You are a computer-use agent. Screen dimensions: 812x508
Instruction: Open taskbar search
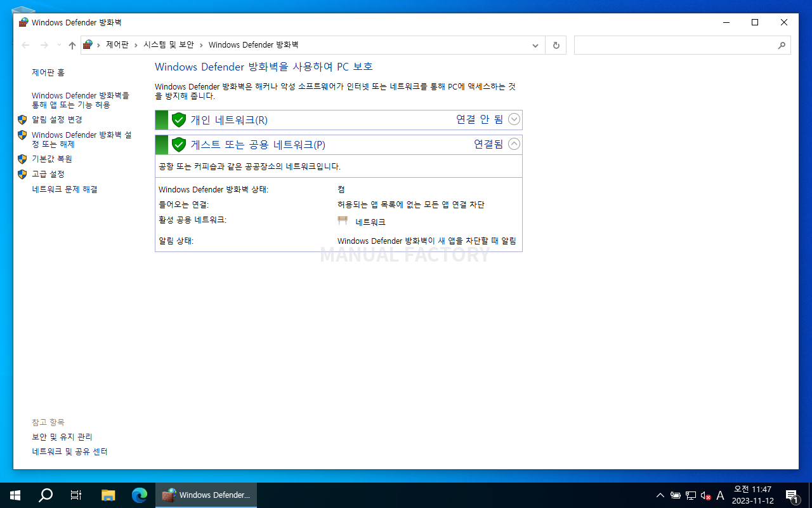click(x=46, y=495)
